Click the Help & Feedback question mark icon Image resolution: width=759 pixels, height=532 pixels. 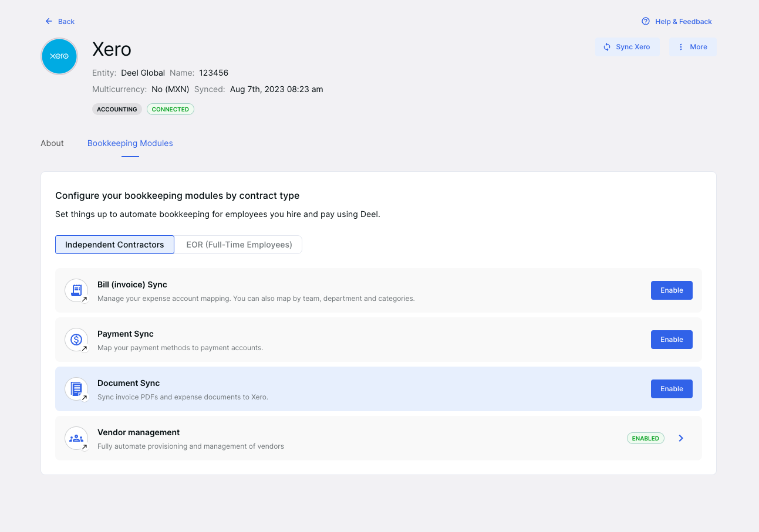[645, 21]
